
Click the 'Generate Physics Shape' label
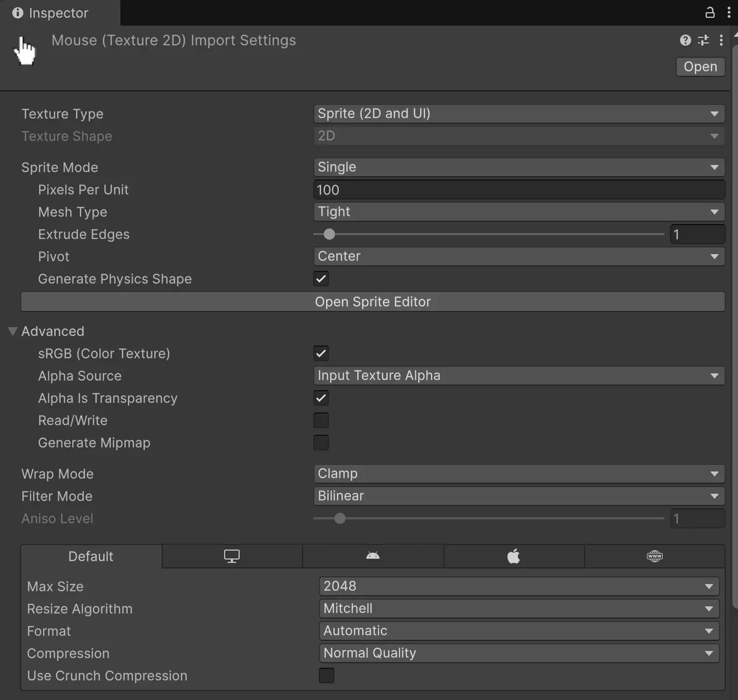coord(115,279)
